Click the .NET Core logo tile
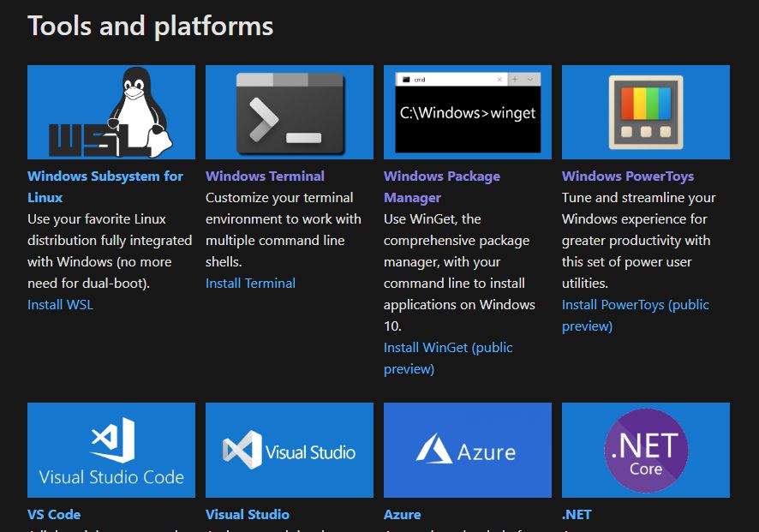 646,451
